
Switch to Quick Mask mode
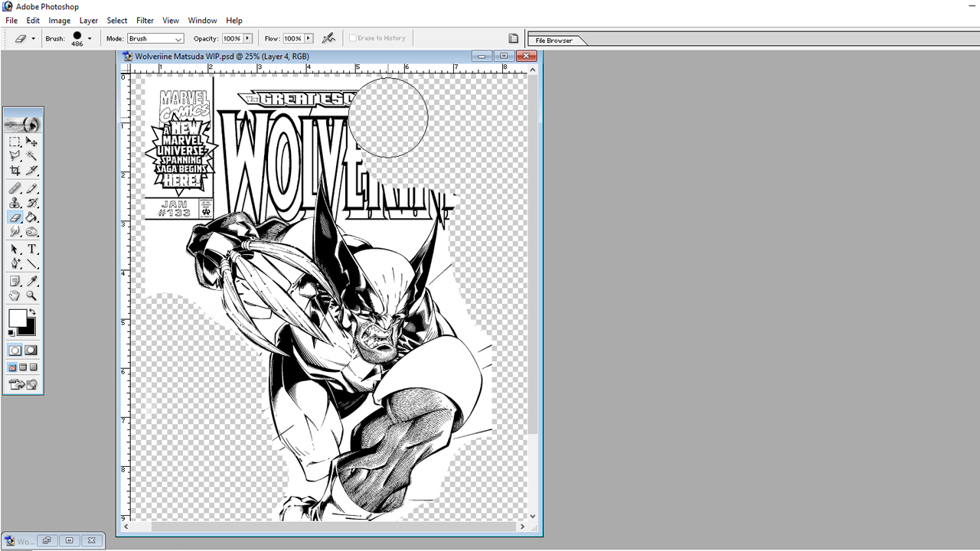pyautogui.click(x=31, y=350)
